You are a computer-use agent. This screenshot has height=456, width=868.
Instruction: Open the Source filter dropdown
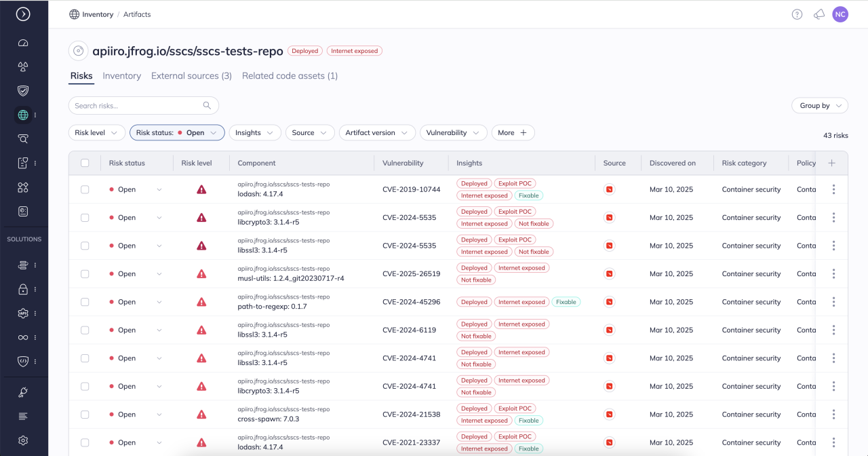(310, 133)
